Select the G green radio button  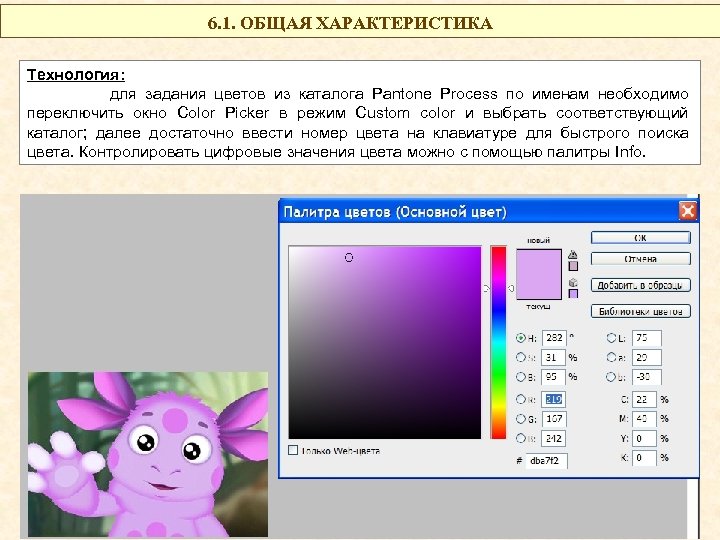(x=520, y=419)
